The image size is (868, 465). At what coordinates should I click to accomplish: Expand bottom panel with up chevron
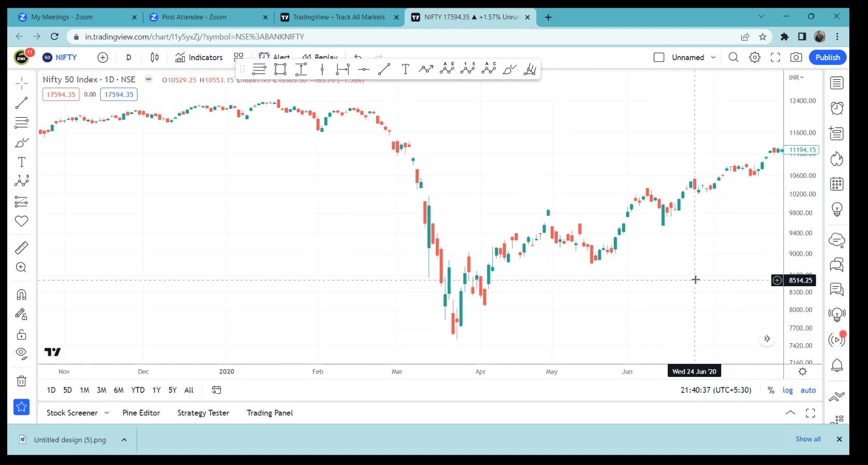point(790,413)
